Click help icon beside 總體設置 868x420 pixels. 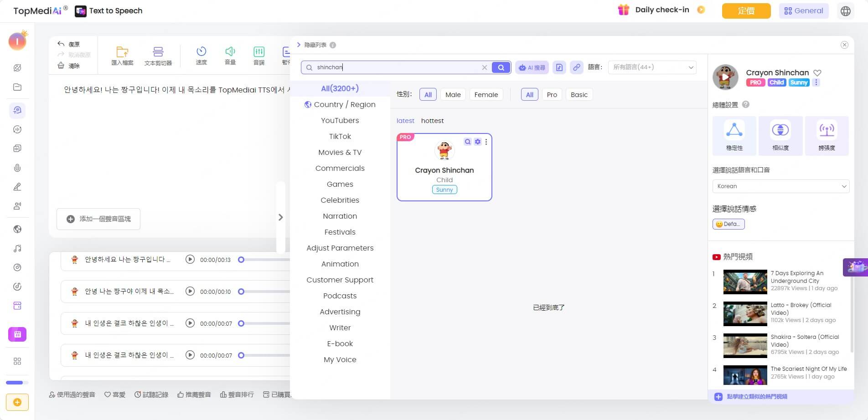(746, 104)
